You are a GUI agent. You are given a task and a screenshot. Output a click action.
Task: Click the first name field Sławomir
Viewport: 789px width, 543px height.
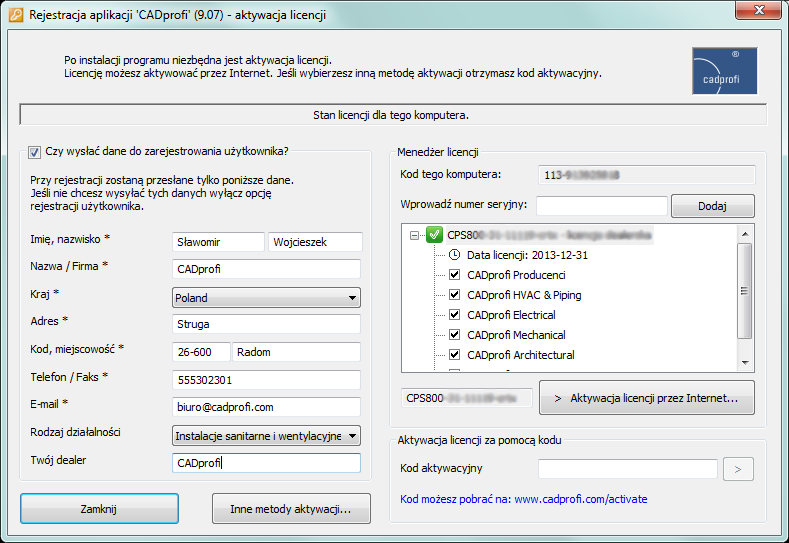(x=218, y=242)
